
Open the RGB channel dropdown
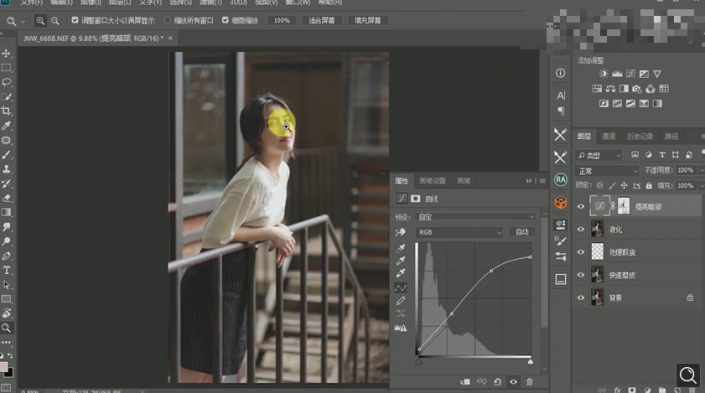coord(459,232)
